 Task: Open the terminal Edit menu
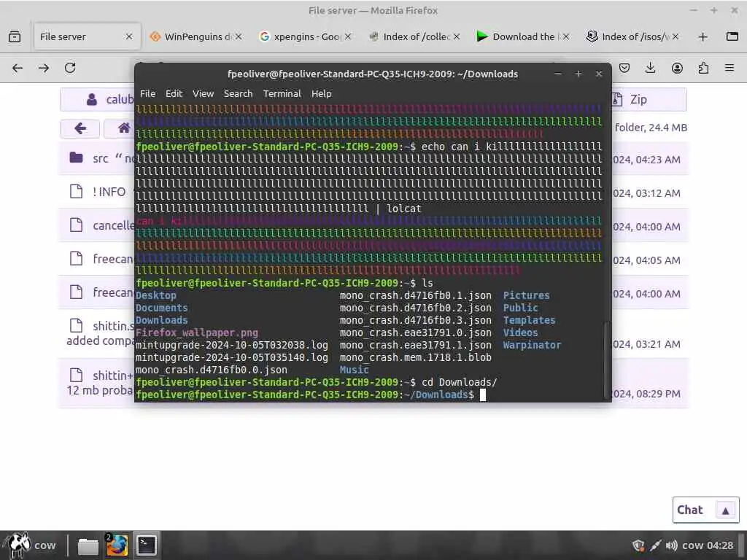pyautogui.click(x=174, y=94)
